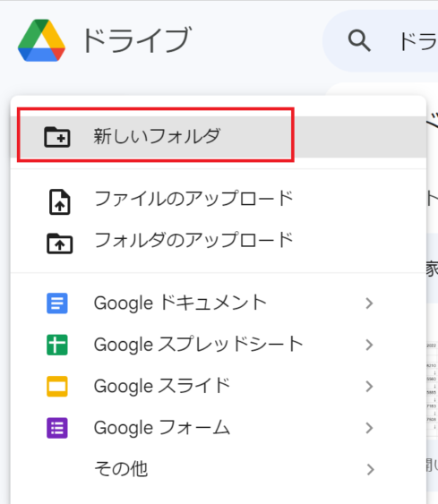The height and width of the screenshot is (504, 438).
Task: Click the Google Drive triangle logo
Action: tap(41, 40)
